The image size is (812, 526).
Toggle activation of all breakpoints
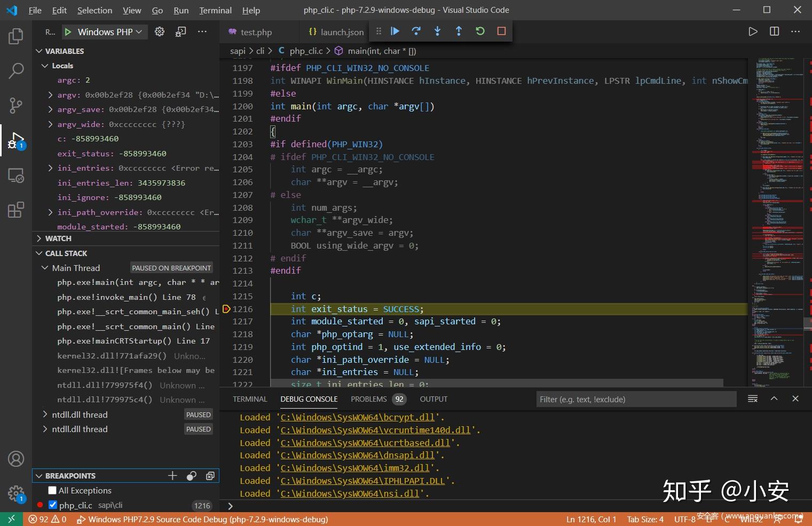pos(191,476)
